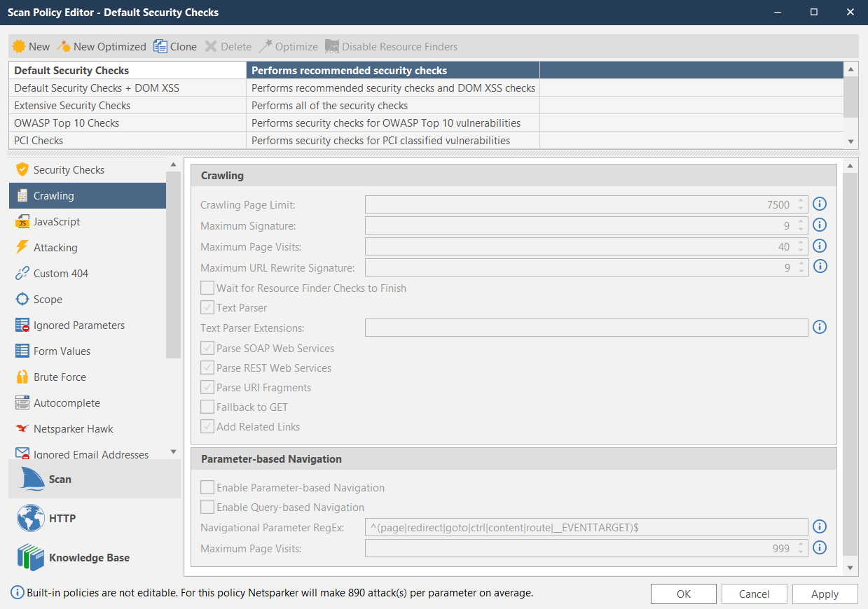This screenshot has height=609, width=868.
Task: Click the New policy sun icon
Action: coord(20,46)
